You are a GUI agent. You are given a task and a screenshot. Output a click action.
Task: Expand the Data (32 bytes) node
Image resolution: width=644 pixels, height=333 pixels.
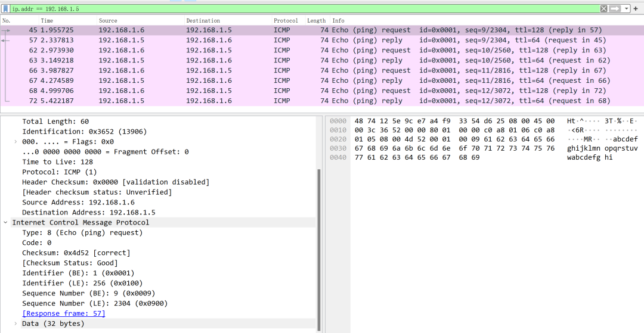(x=15, y=323)
